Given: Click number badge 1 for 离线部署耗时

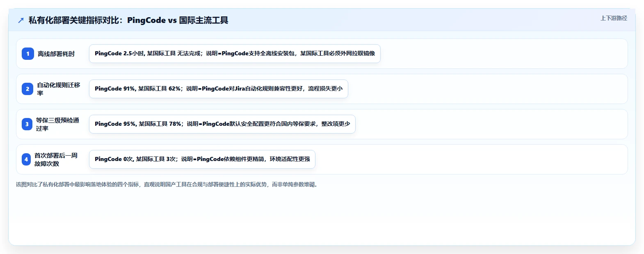Looking at the screenshot, I should point(28,54).
